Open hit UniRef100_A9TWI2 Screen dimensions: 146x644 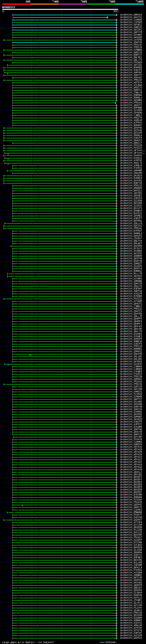click(131, 25)
